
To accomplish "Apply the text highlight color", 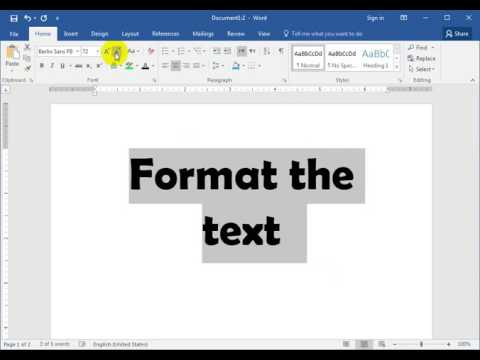I will coord(129,66).
